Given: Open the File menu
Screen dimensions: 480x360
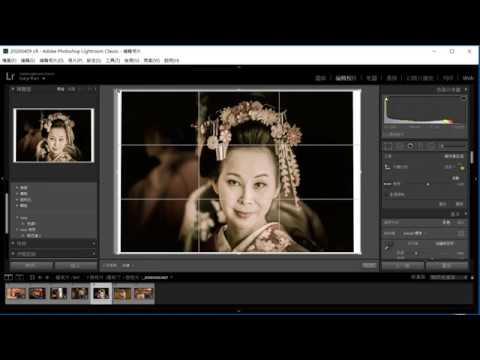Looking at the screenshot, I should click(x=9, y=60).
